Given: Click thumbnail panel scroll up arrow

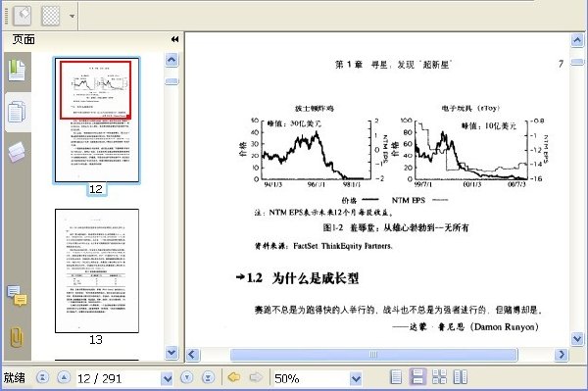Looking at the screenshot, I should [171, 60].
